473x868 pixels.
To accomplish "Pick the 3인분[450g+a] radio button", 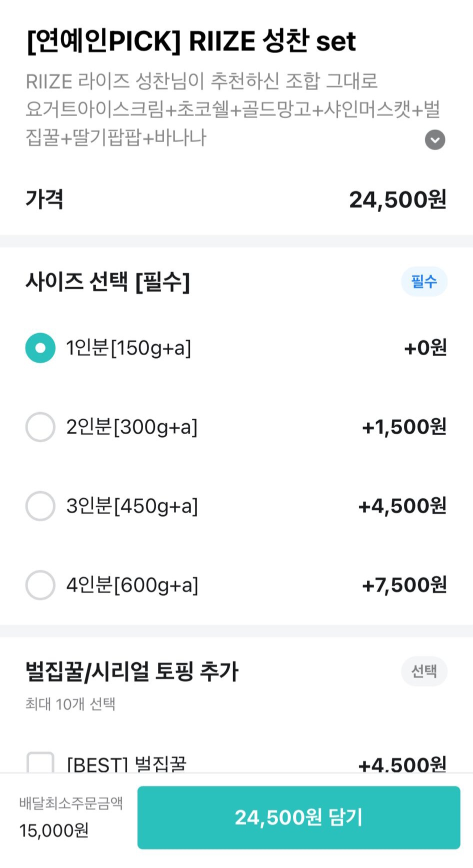I will 40,506.
